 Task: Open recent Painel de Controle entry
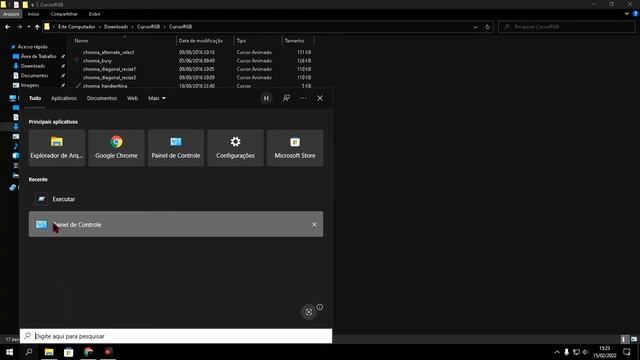[x=176, y=224]
